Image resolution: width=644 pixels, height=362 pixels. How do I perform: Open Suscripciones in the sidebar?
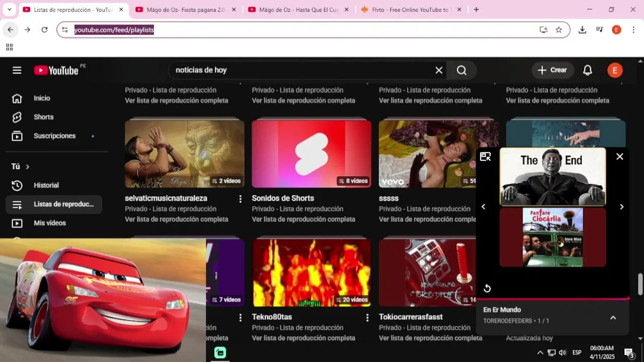(x=54, y=136)
